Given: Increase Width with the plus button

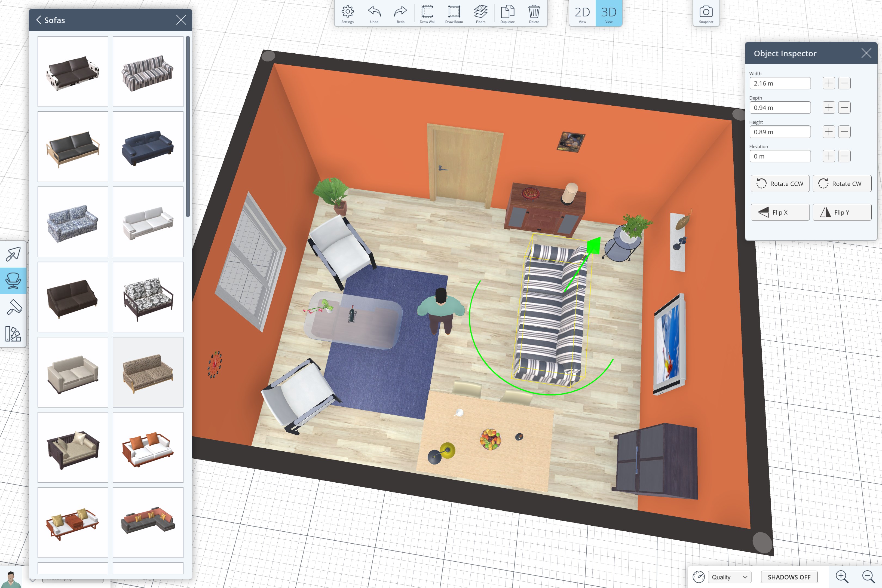Looking at the screenshot, I should (829, 83).
